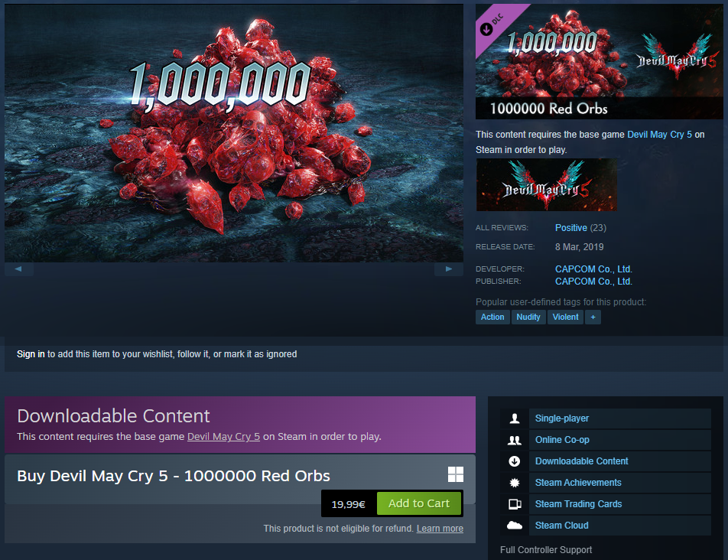Click the Downloadable Content download arrow icon
The width and height of the screenshot is (728, 560).
[515, 461]
